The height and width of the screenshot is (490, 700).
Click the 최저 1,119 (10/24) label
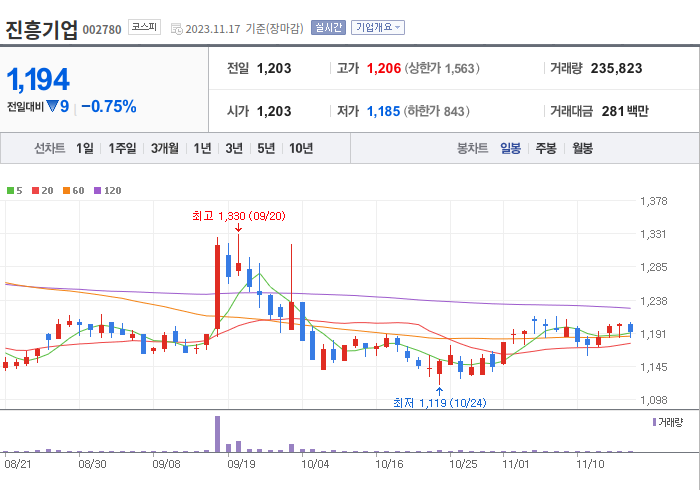(x=440, y=403)
